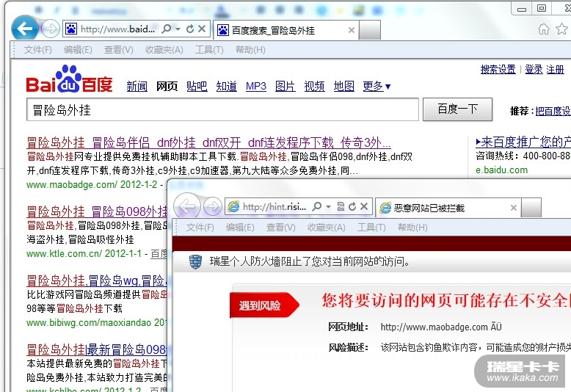
Task: Open 编辑(E) menu in blocked-site window
Action: (240, 228)
